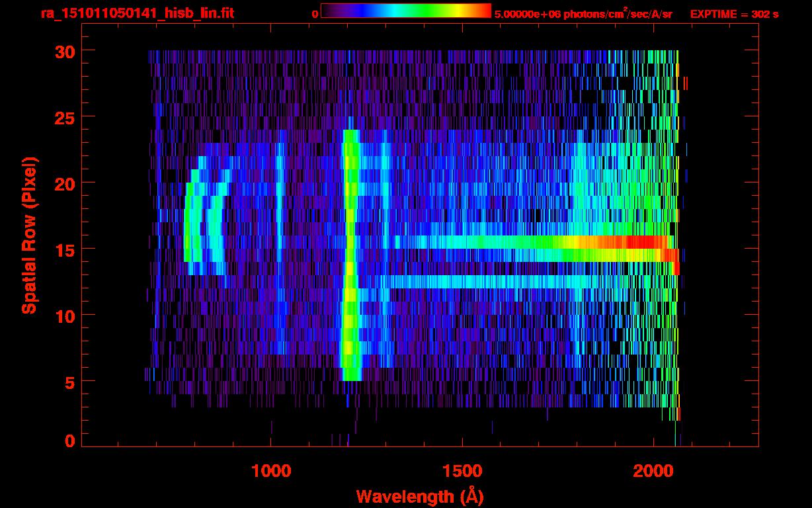
Task: Click the file name ra_151011050141_hisb_lin.fit
Action: tap(137, 13)
